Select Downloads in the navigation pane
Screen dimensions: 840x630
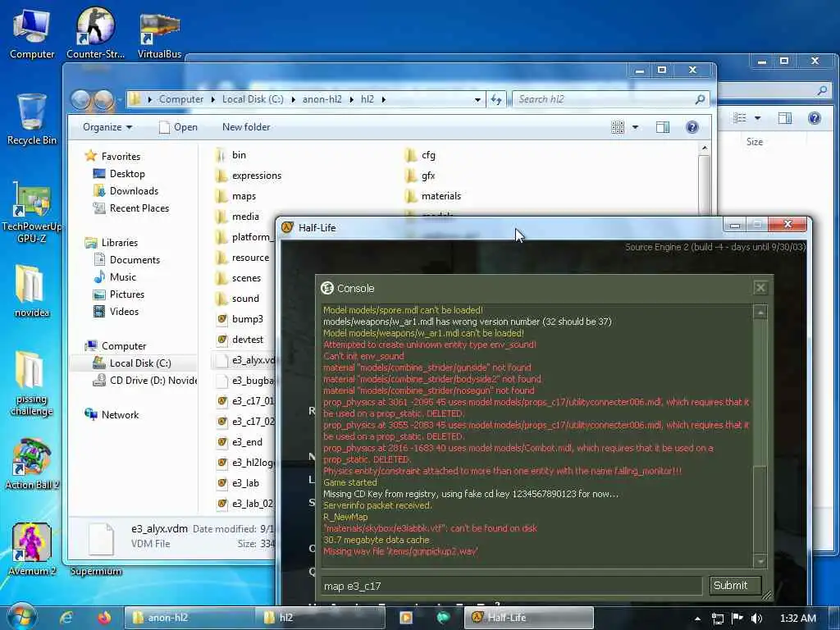(x=126, y=190)
